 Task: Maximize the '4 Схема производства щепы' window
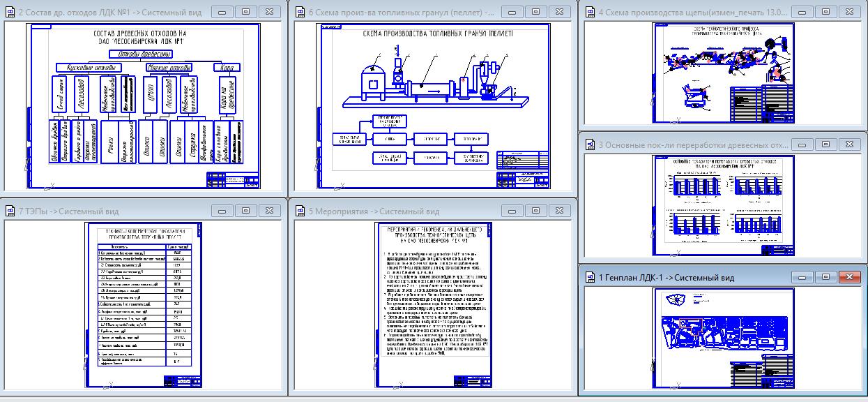point(825,12)
